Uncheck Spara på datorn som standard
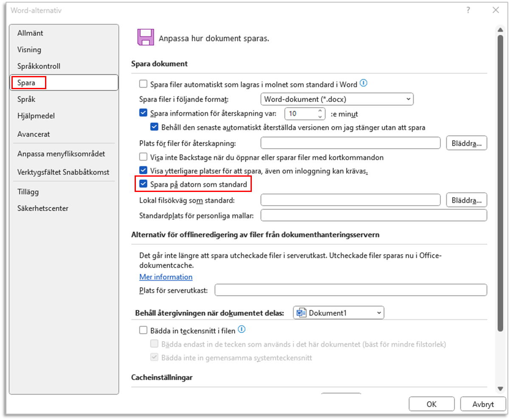This screenshot has height=420, width=510. [x=144, y=184]
